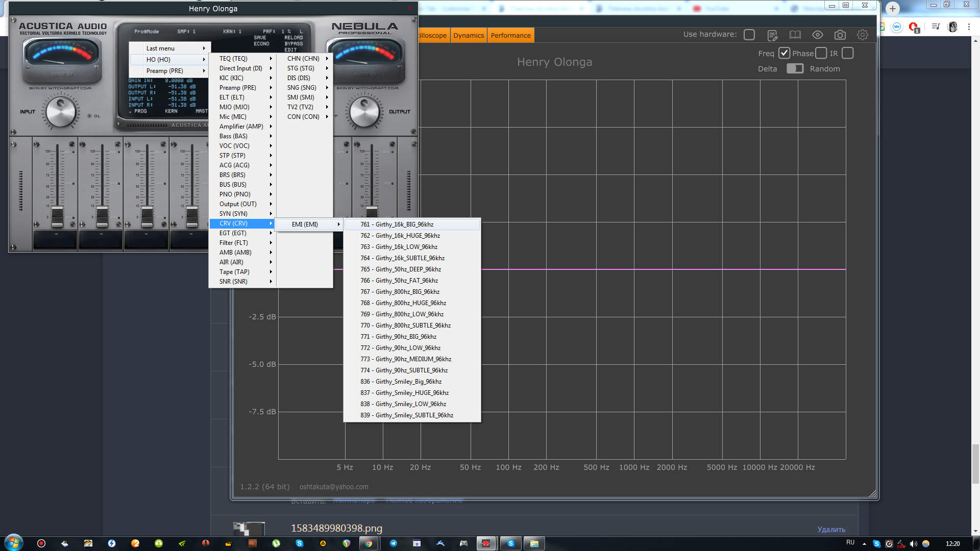Select 765 - Girthy_50hz_DEEP_96khz preset
This screenshot has height=551, width=980.
point(412,269)
